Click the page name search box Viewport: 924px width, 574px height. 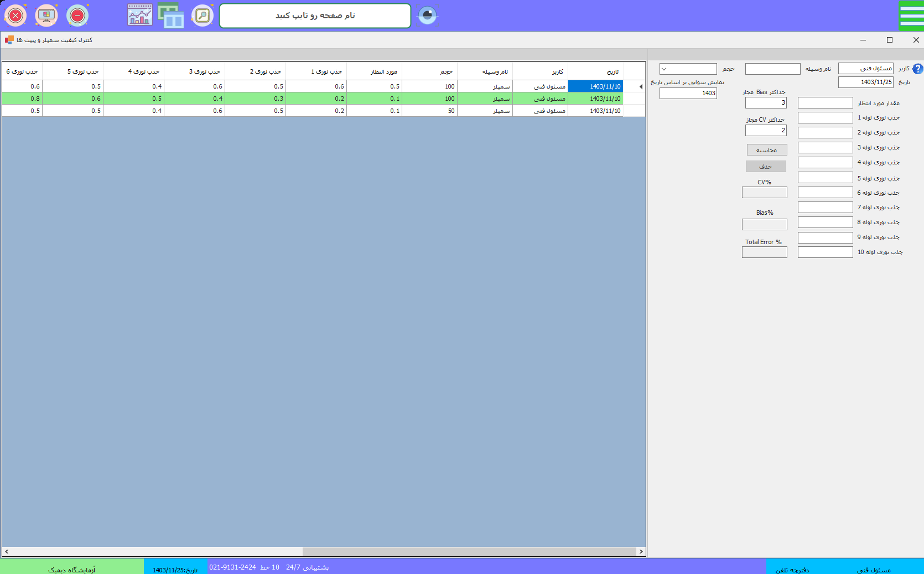coord(315,15)
